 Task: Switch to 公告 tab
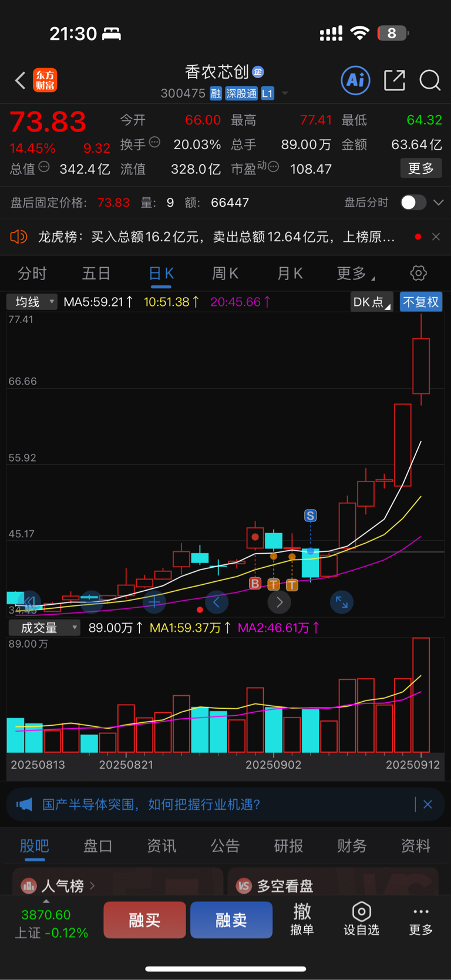coord(225,846)
